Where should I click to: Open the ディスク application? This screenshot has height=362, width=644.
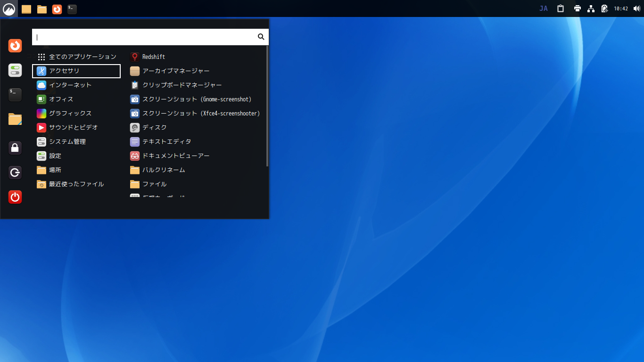(195, 128)
